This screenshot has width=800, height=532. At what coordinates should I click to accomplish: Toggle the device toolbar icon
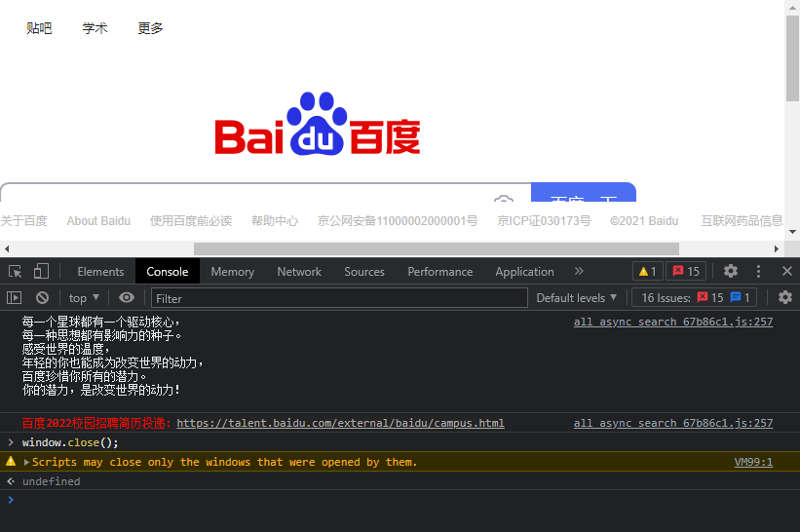(41, 271)
